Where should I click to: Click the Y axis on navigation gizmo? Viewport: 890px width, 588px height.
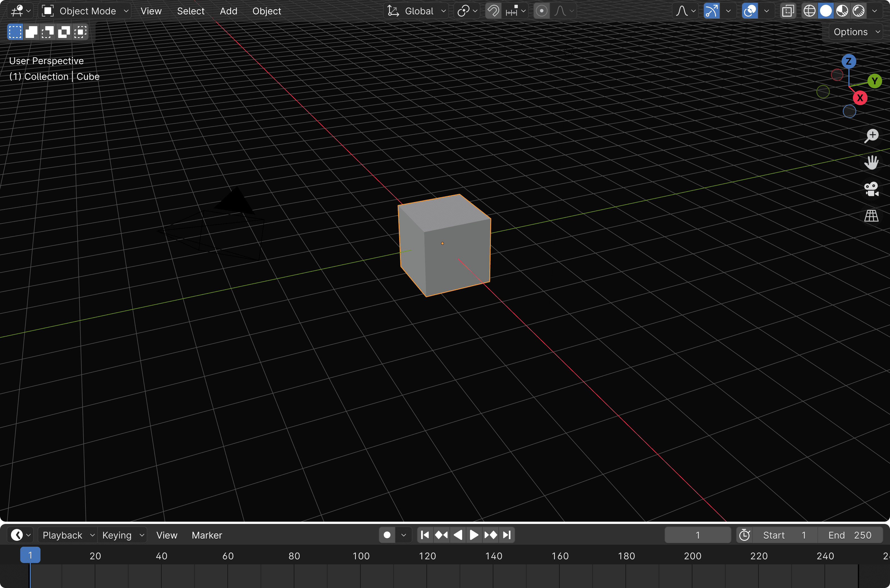[875, 81]
